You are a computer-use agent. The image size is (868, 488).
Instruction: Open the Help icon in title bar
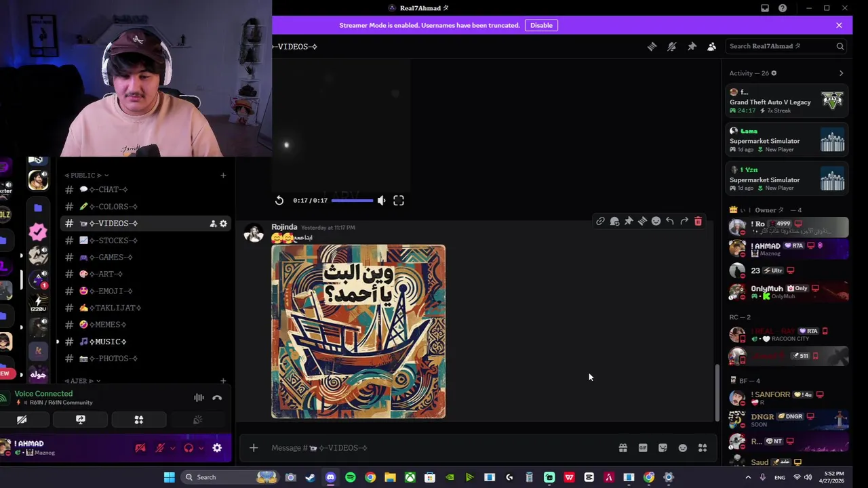tap(783, 8)
